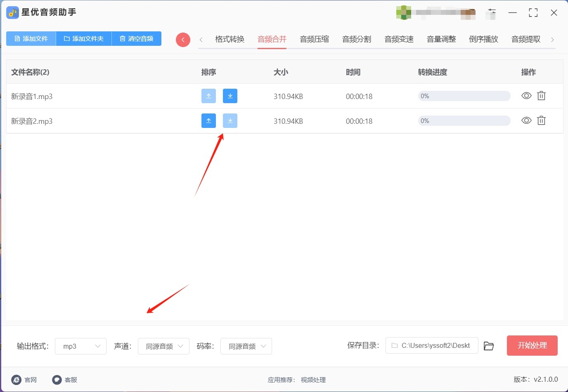Switch to the 格式转换 tab
568x392 pixels.
click(230, 39)
